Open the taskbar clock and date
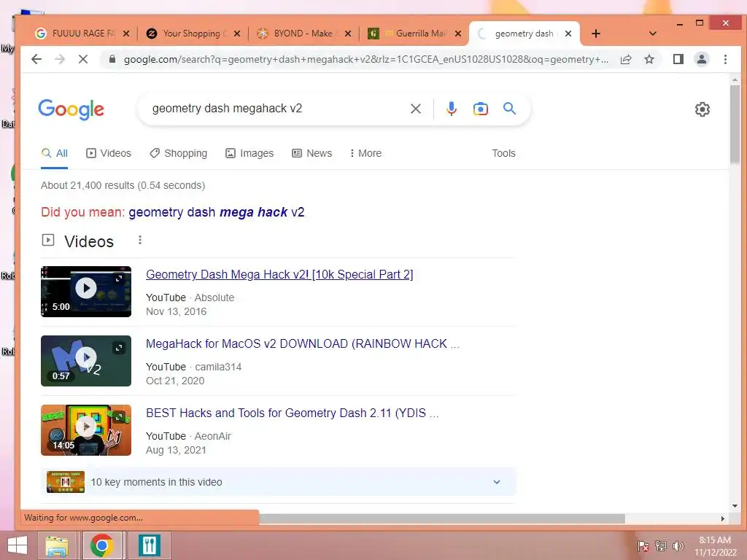The image size is (747, 560). click(x=716, y=546)
